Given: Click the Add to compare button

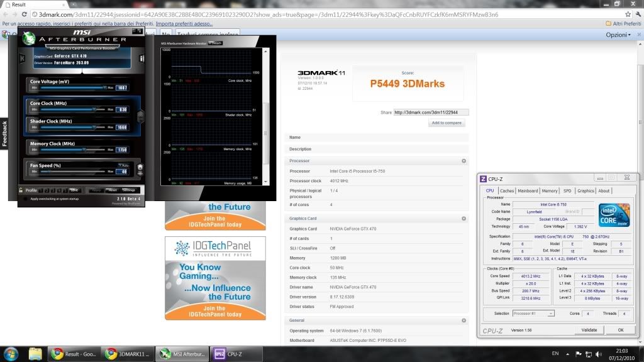Looking at the screenshot, I should (x=446, y=123).
